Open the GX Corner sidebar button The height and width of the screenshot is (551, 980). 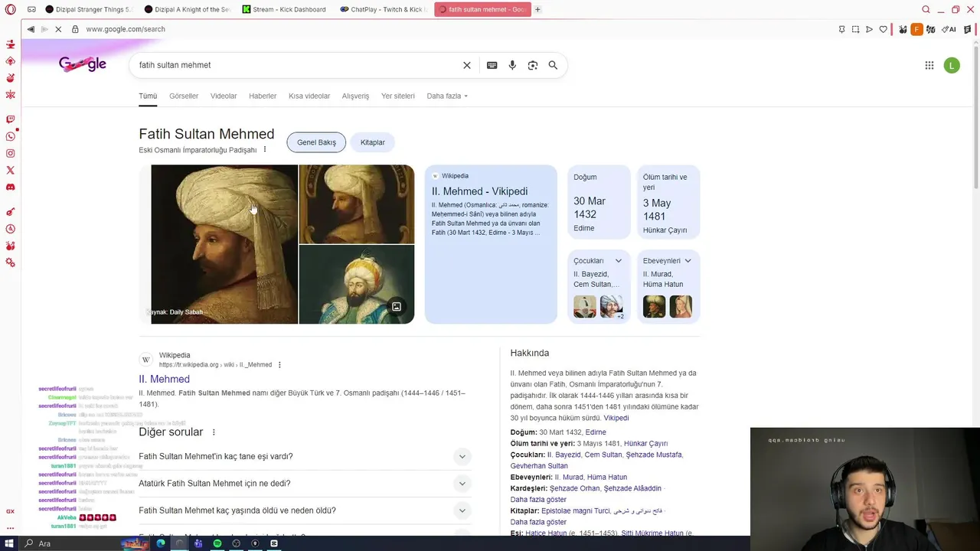pos(10,511)
